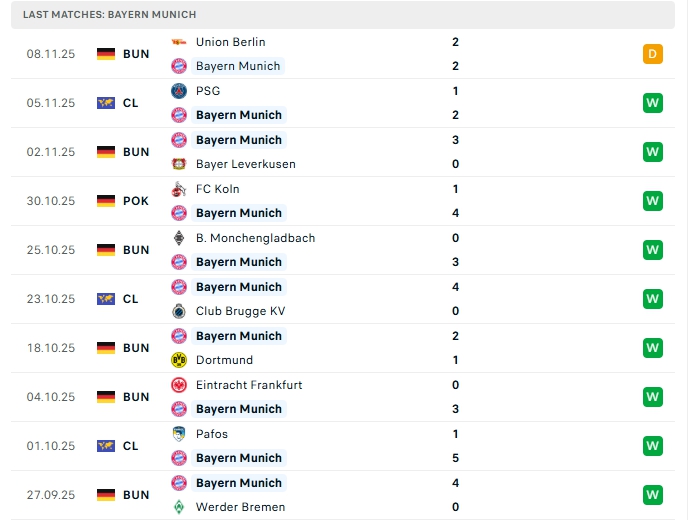Click the Last Matches: Bayern Munich header
The width and height of the screenshot is (688, 520).
tap(109, 15)
